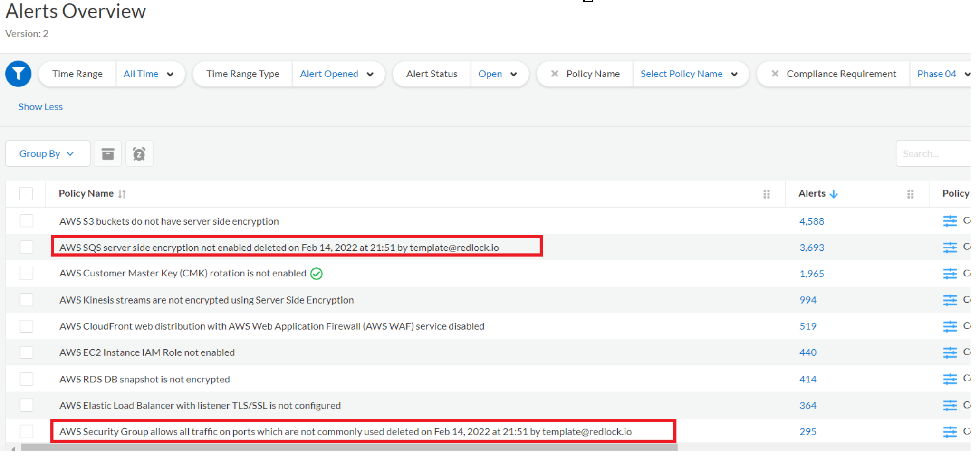The height and width of the screenshot is (457, 980).
Task: Click the horizontal scrollbar below the table
Action: [349, 447]
